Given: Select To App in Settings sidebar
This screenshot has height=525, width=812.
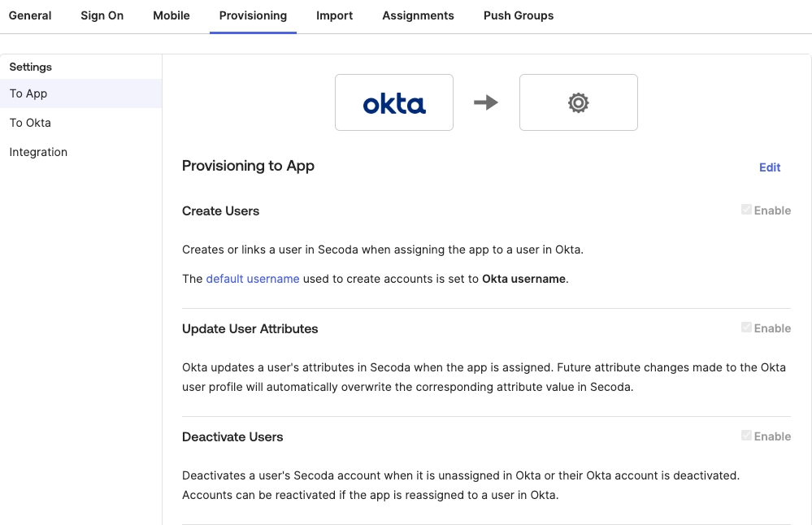Looking at the screenshot, I should click(x=28, y=93).
